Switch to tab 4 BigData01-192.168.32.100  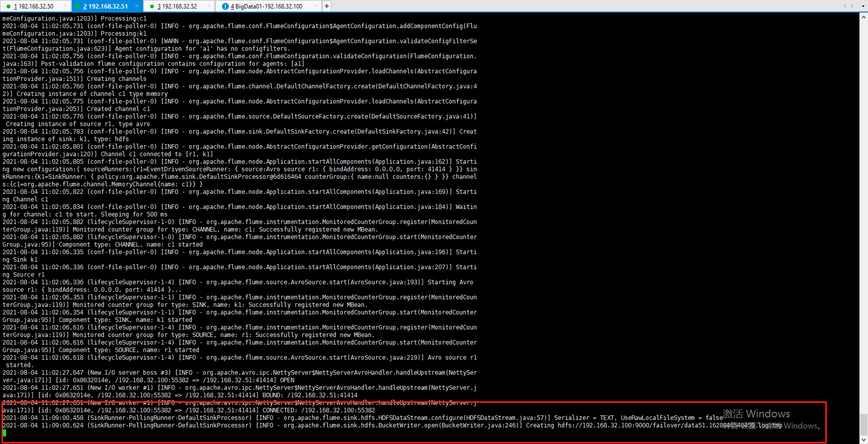tap(269, 6)
